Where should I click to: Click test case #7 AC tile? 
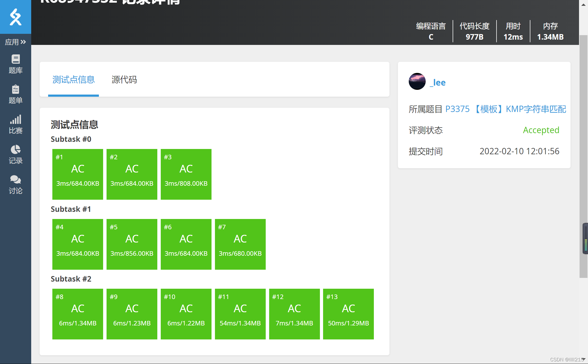coord(240,244)
